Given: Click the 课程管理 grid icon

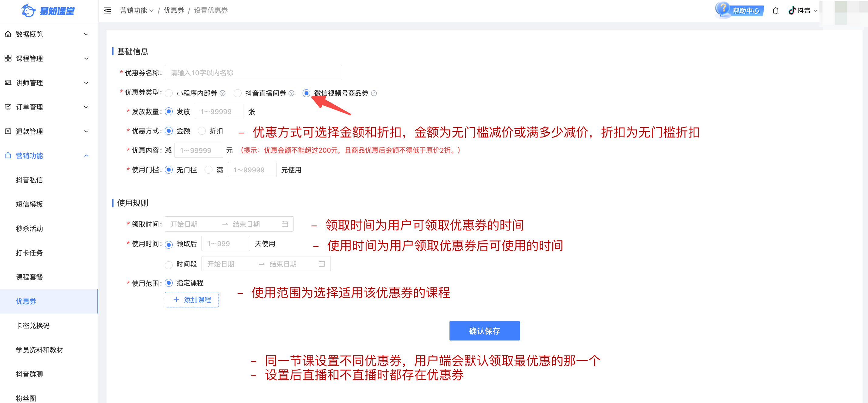Looking at the screenshot, I should pos(8,58).
